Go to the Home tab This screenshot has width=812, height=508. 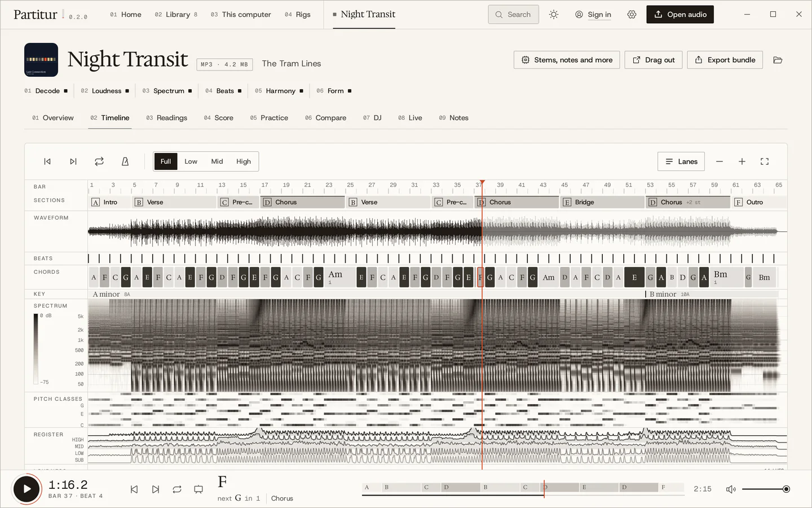point(126,15)
